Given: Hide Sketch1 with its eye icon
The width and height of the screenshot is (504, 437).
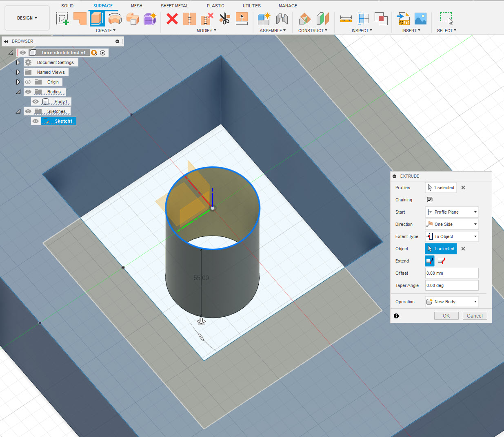Looking at the screenshot, I should pyautogui.click(x=36, y=121).
